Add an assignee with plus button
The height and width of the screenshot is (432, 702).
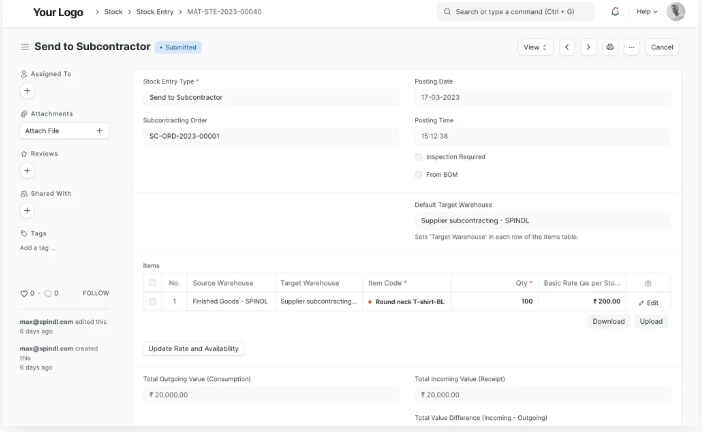(x=27, y=90)
